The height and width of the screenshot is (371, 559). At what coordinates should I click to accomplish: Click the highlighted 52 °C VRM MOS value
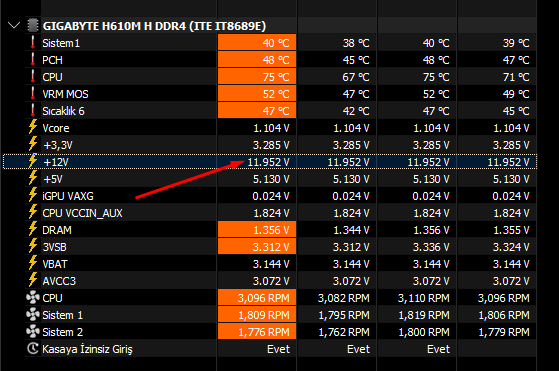257,94
